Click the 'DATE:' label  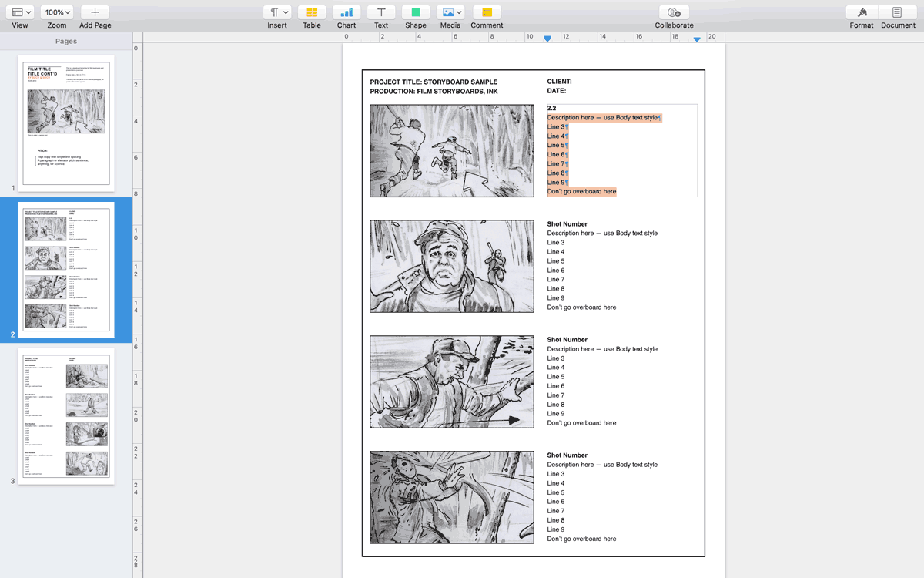(557, 91)
